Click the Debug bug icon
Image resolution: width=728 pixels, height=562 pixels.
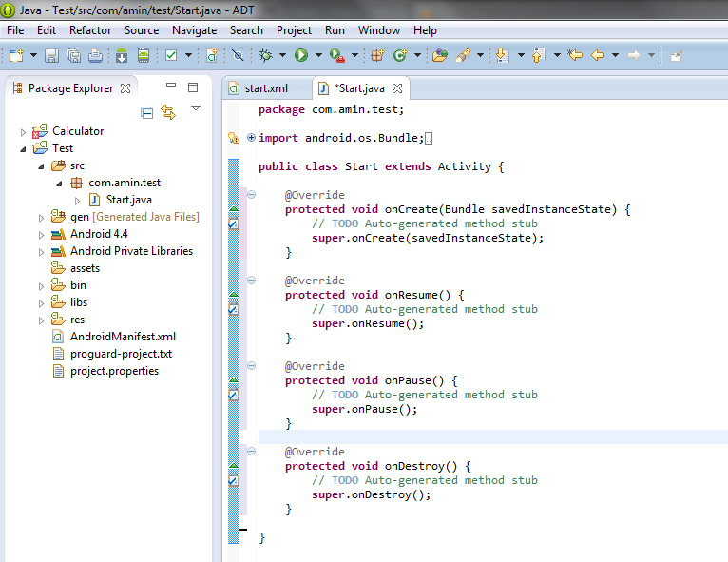click(265, 55)
